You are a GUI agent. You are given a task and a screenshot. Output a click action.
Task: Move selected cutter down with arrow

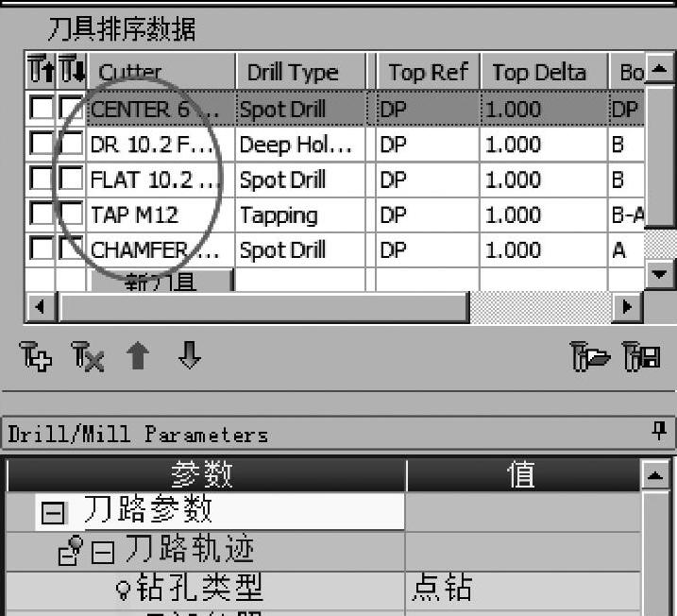(x=190, y=355)
